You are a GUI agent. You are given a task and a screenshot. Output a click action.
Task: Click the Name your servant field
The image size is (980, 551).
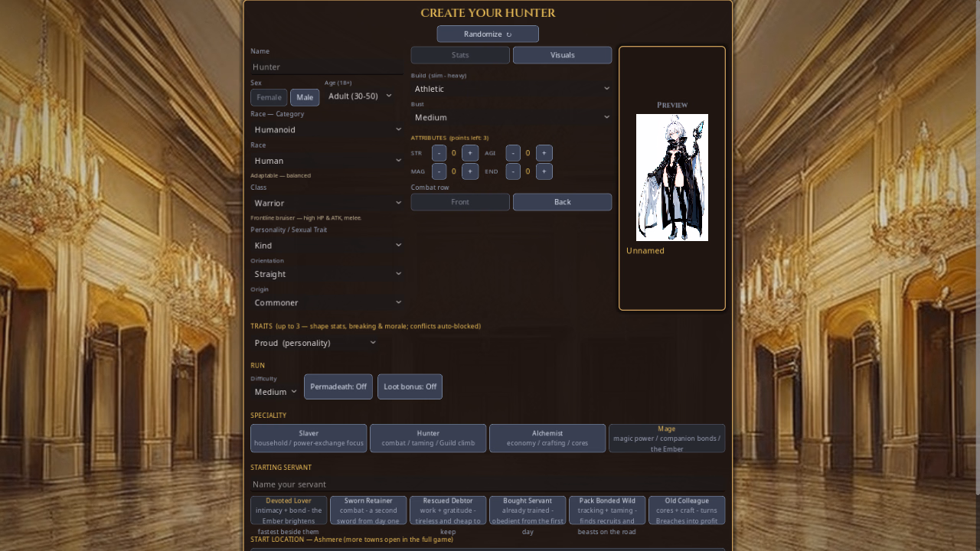(x=488, y=484)
